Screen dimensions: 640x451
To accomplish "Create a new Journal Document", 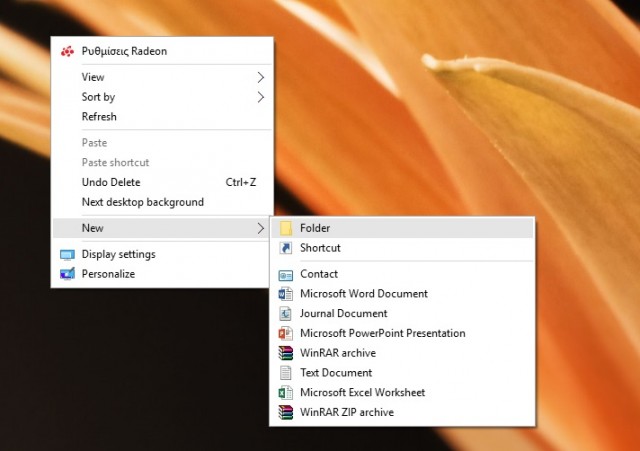I will (343, 313).
